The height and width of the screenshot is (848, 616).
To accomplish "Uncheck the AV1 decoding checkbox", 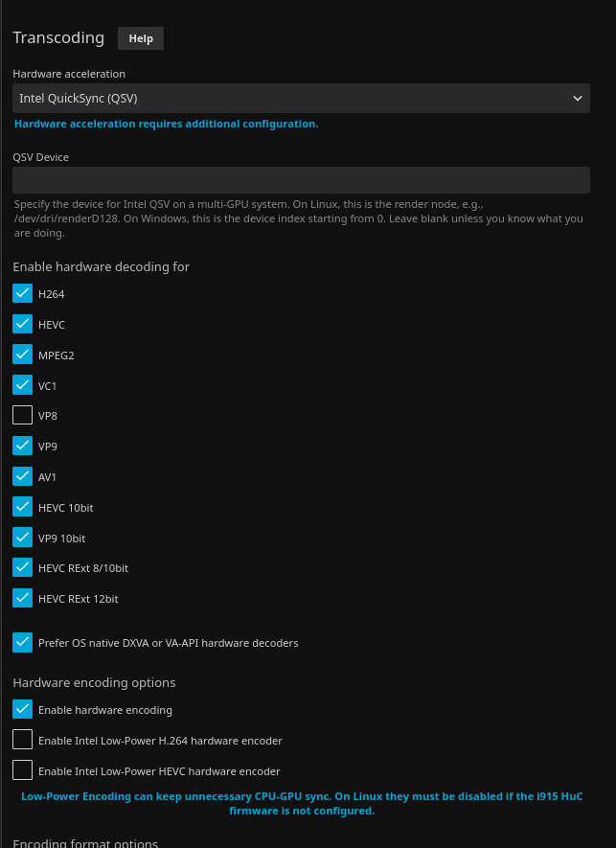I will click(23, 476).
